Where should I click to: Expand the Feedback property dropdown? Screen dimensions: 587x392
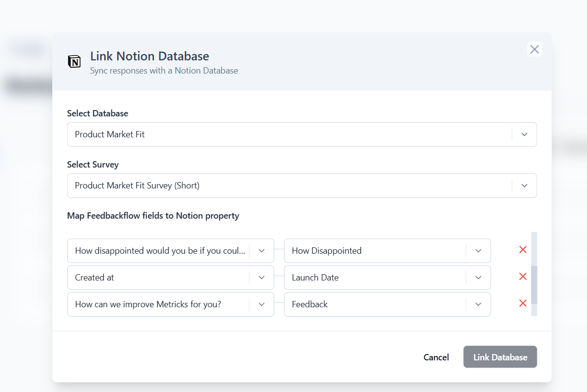(x=478, y=304)
